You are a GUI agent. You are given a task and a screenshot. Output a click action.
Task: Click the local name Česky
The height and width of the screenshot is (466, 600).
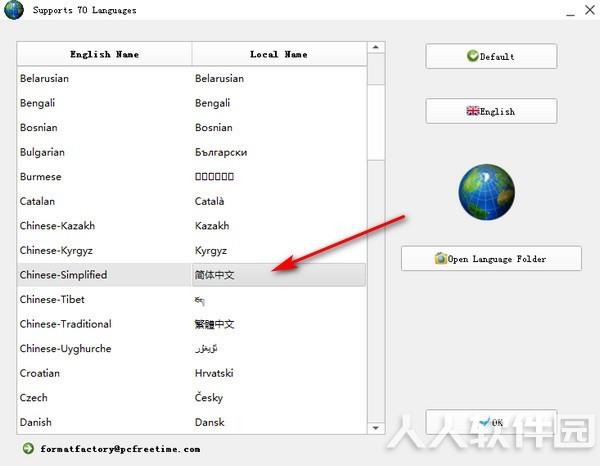click(x=209, y=398)
